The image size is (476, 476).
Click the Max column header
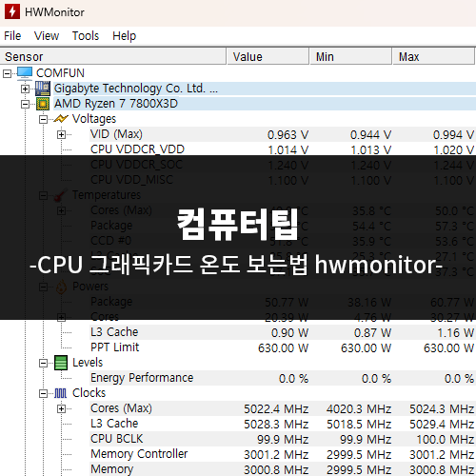click(x=434, y=56)
